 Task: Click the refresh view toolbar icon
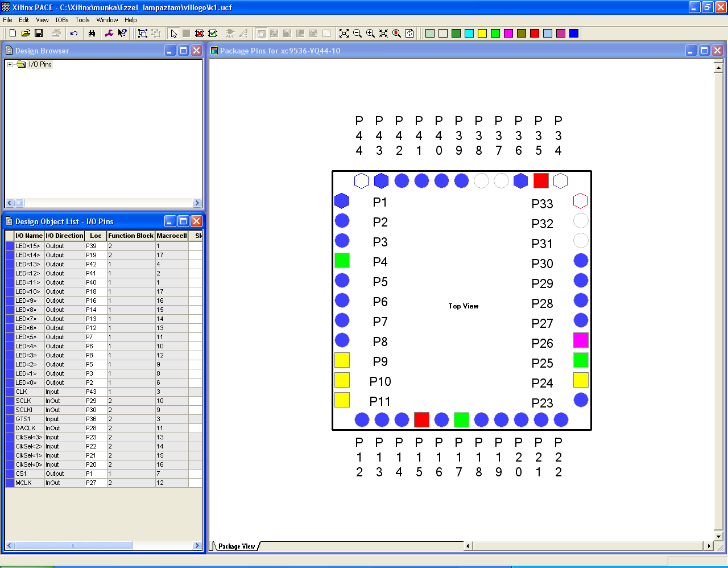pos(409,34)
